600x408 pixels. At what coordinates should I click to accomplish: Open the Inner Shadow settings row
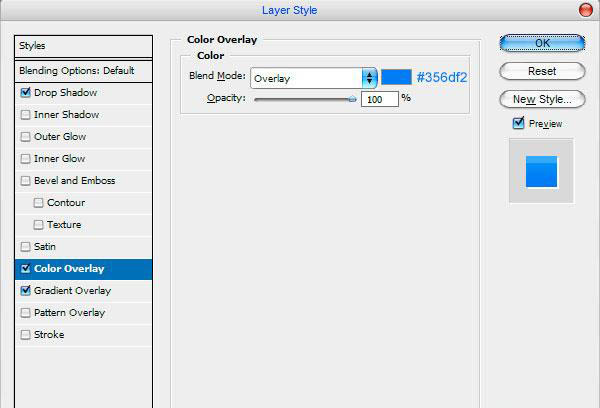83,115
